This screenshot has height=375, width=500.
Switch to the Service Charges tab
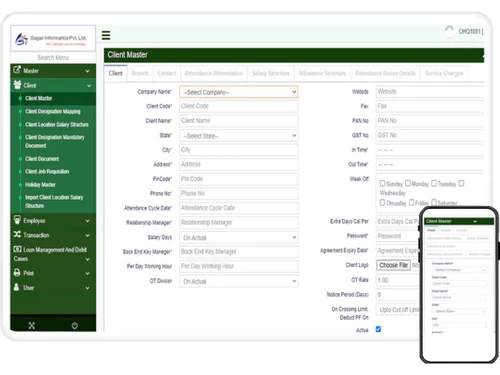tap(444, 73)
